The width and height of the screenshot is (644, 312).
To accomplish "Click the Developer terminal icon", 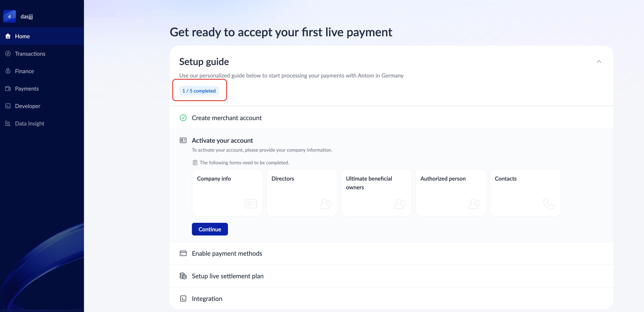I will coord(8,106).
